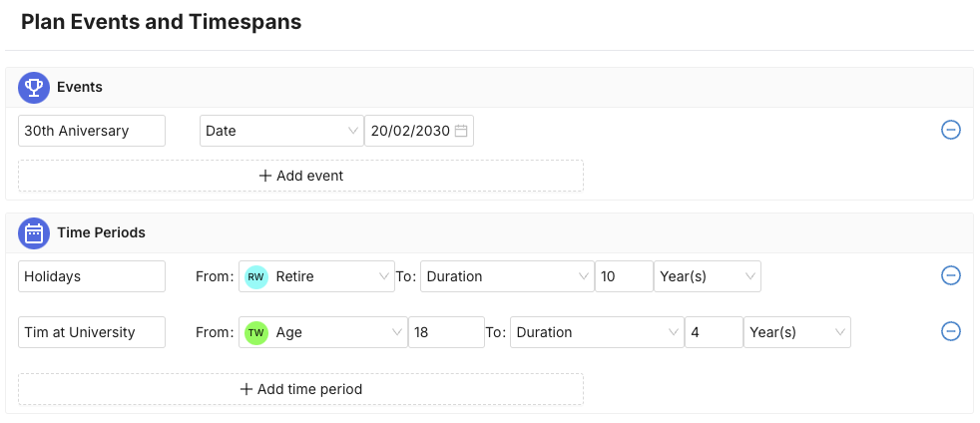The width and height of the screenshot is (980, 423).
Task: Click the Add event button
Action: tap(300, 176)
